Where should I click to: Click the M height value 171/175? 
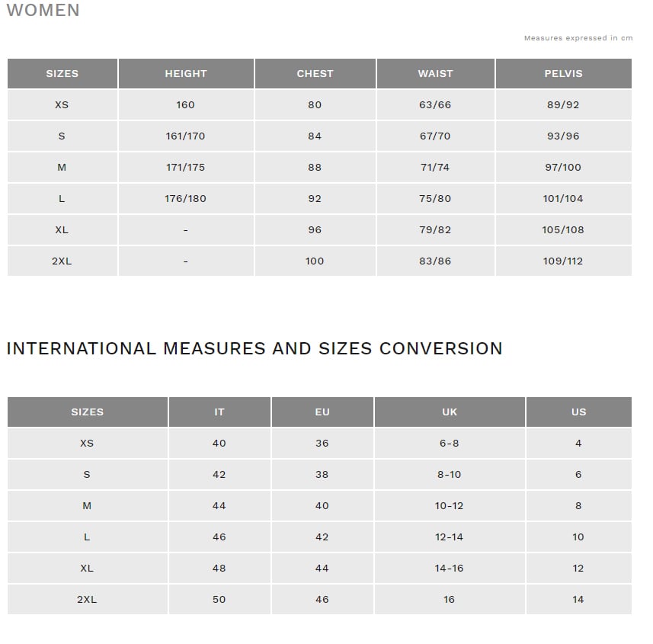click(186, 168)
